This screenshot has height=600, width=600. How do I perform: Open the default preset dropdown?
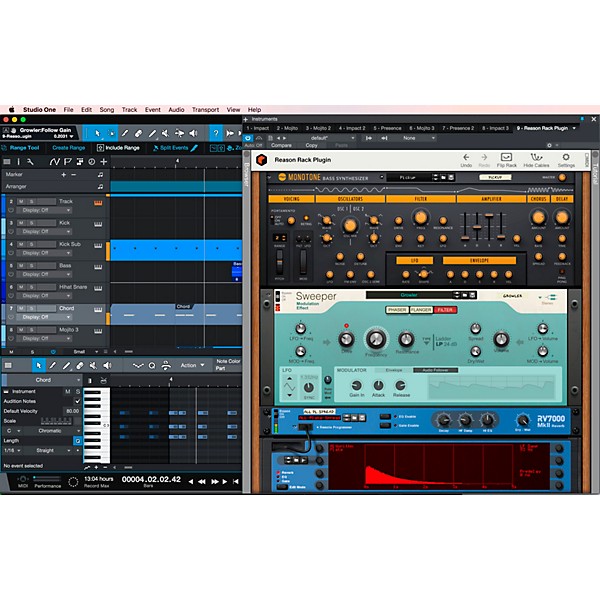coord(323,138)
